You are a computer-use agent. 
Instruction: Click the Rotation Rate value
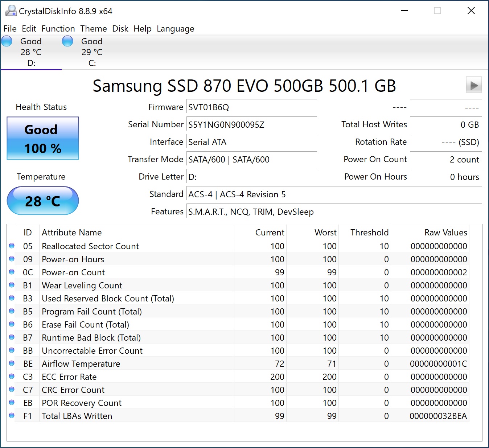point(446,142)
